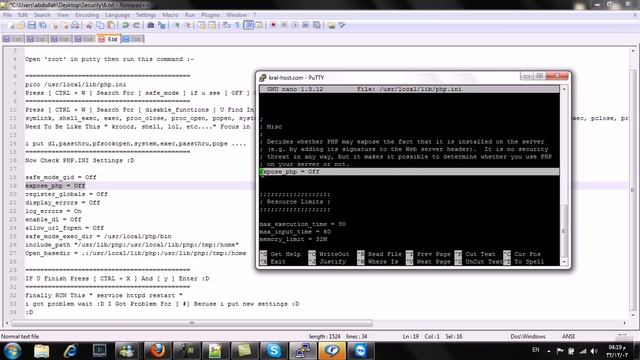640x360 pixels.
Task: Click 'enable_dl = Off' line in Notepad++
Action: [53, 220]
